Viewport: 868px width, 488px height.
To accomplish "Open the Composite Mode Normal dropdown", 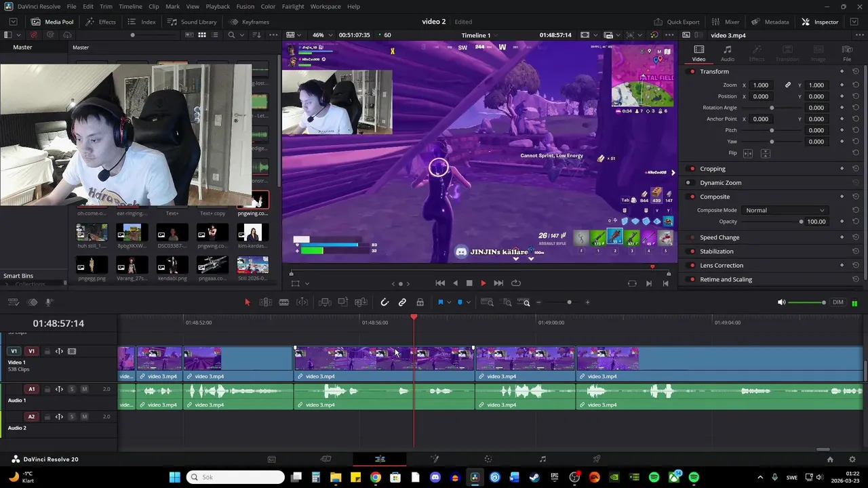I will pyautogui.click(x=785, y=210).
